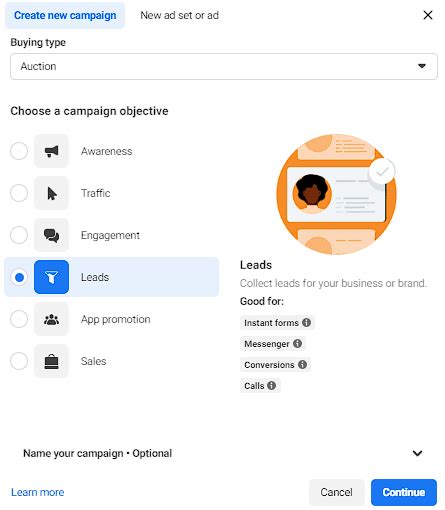Open the Messenger info icon
Image resolution: width=445 pixels, height=510 pixels.
click(x=297, y=343)
